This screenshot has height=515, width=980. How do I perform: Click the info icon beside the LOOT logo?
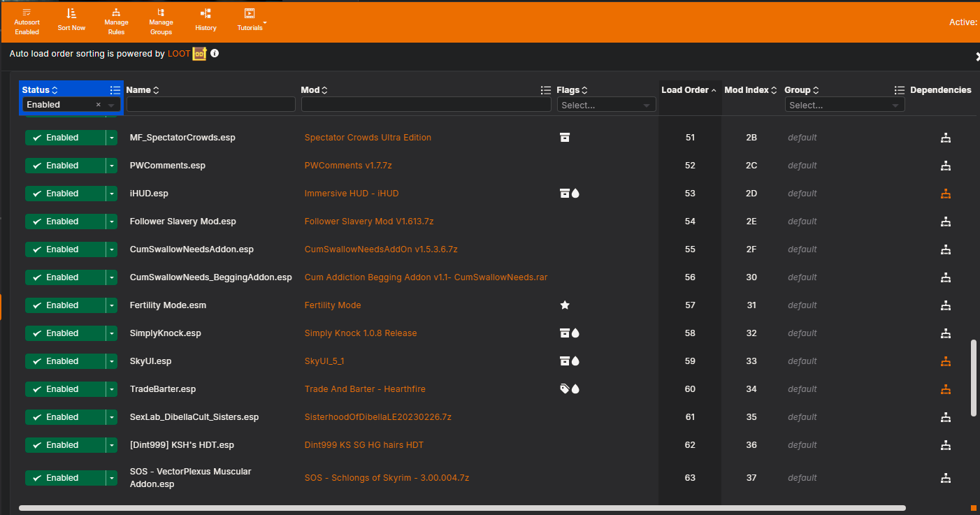[215, 53]
